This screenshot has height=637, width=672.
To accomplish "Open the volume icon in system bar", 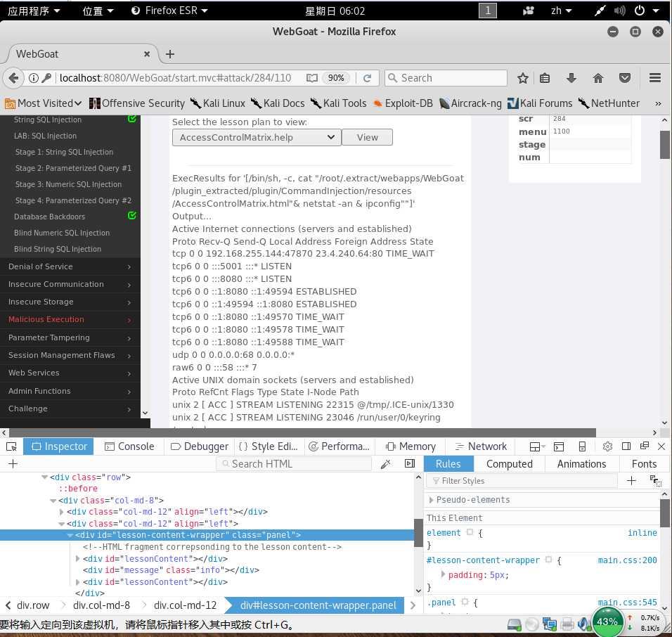I will click(x=619, y=11).
